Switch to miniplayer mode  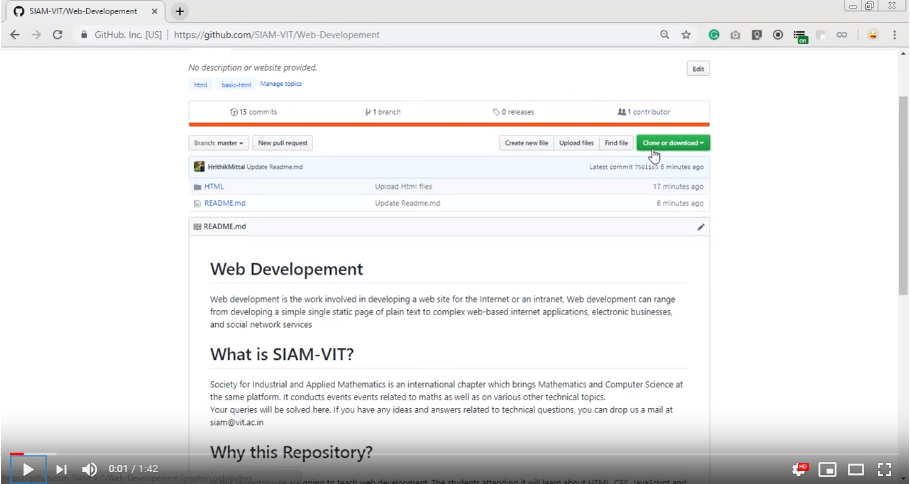tap(827, 469)
